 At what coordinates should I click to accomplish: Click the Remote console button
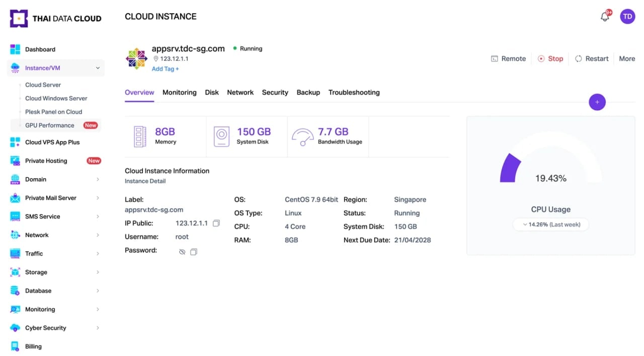pyautogui.click(x=508, y=58)
